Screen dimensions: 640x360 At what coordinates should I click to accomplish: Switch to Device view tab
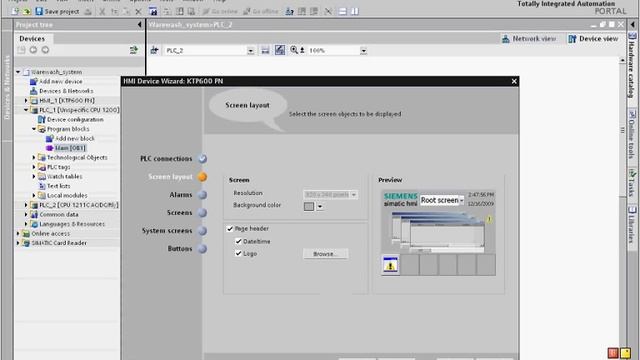click(593, 39)
